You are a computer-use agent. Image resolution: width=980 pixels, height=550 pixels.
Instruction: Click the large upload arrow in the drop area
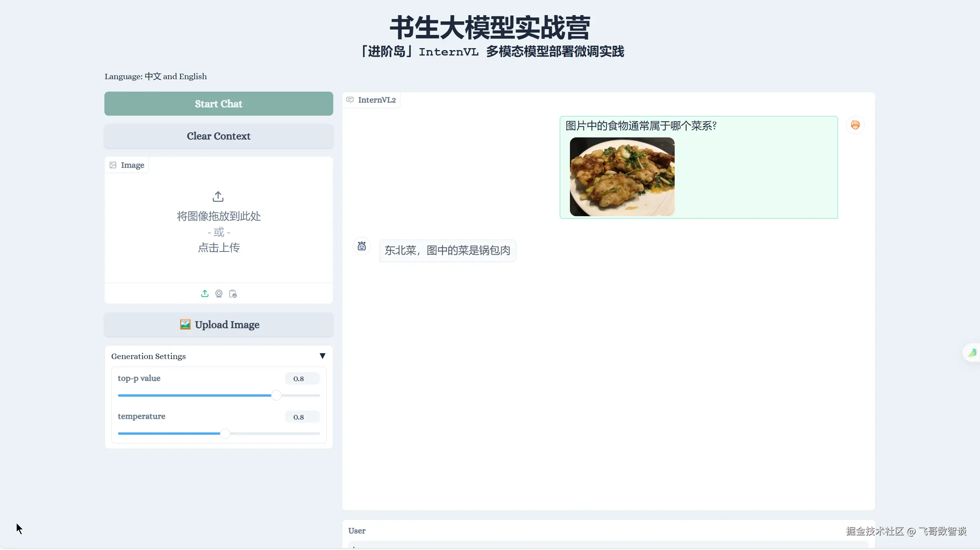point(218,196)
